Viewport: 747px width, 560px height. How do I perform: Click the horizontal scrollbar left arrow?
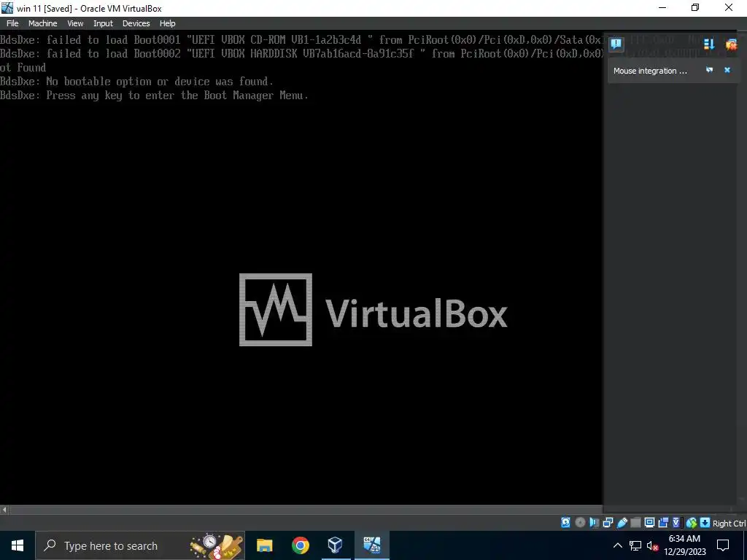pyautogui.click(x=4, y=510)
